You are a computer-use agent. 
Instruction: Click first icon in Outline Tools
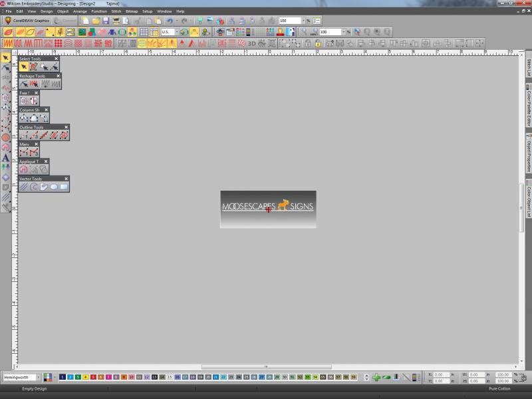(x=24, y=136)
